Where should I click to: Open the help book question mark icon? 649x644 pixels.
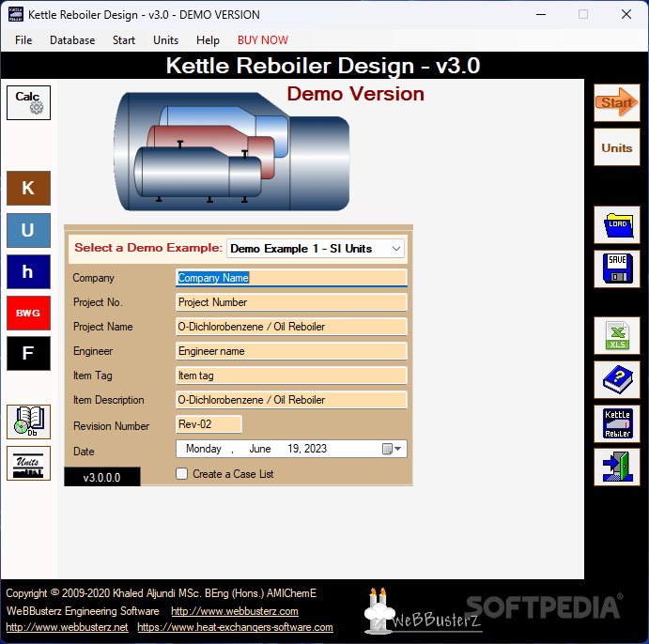pos(617,379)
